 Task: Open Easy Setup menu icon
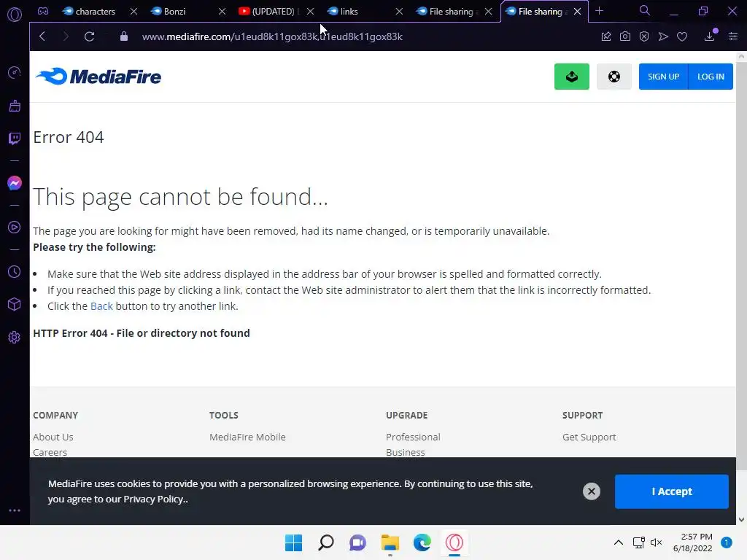click(x=733, y=36)
